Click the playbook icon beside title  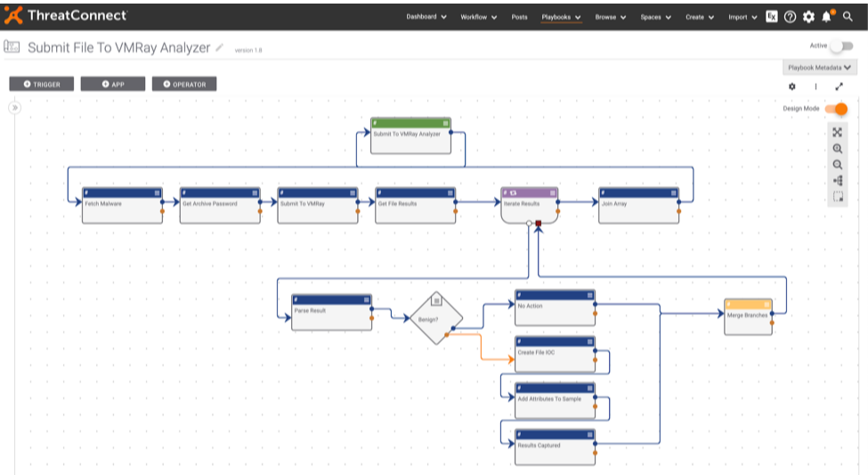click(x=12, y=47)
